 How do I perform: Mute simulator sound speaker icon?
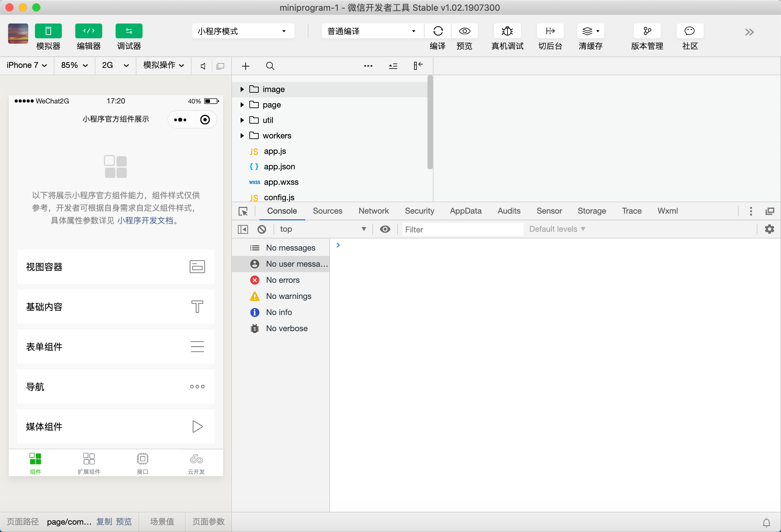[203, 66]
